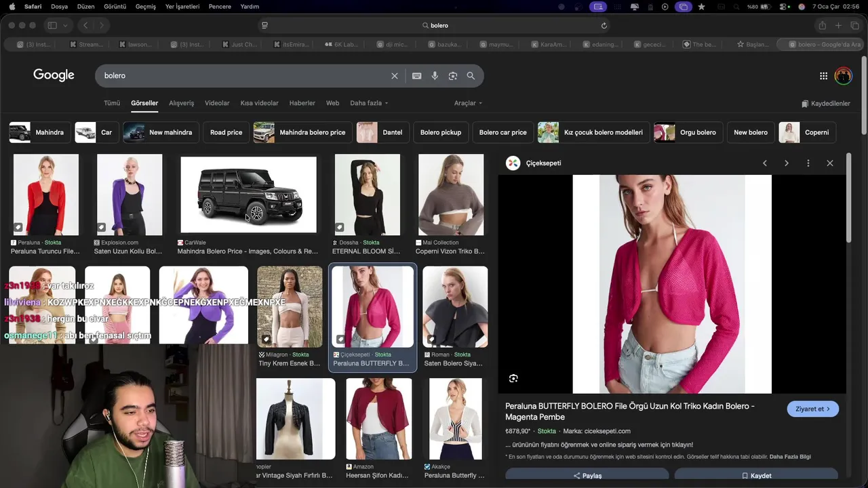Select the Dantel chip
Image resolution: width=868 pixels, height=488 pixels.
pos(383,132)
